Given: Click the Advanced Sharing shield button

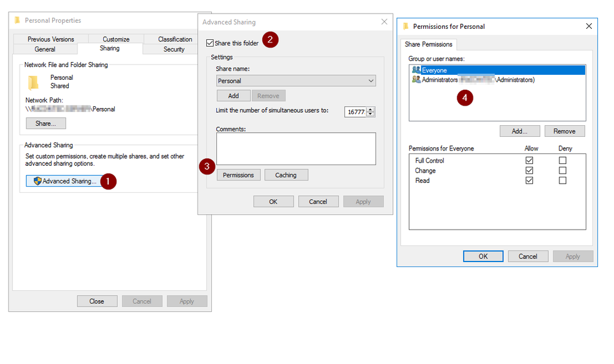Looking at the screenshot, I should (x=64, y=181).
